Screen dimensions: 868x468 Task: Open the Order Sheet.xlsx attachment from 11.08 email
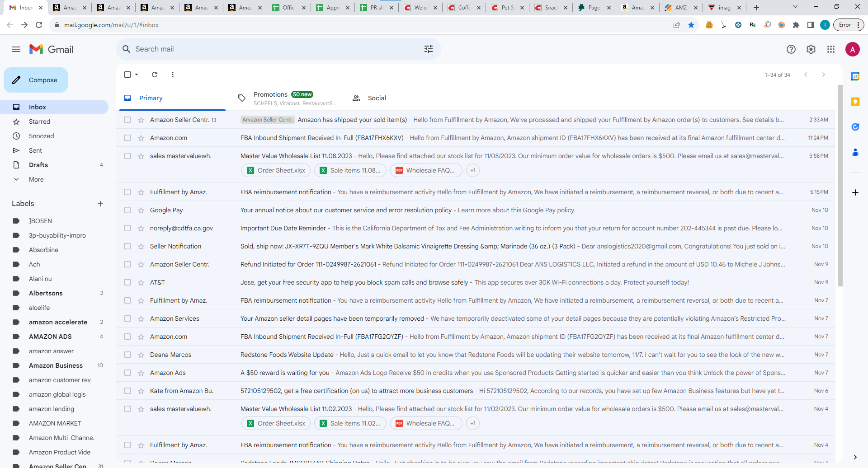pos(276,170)
